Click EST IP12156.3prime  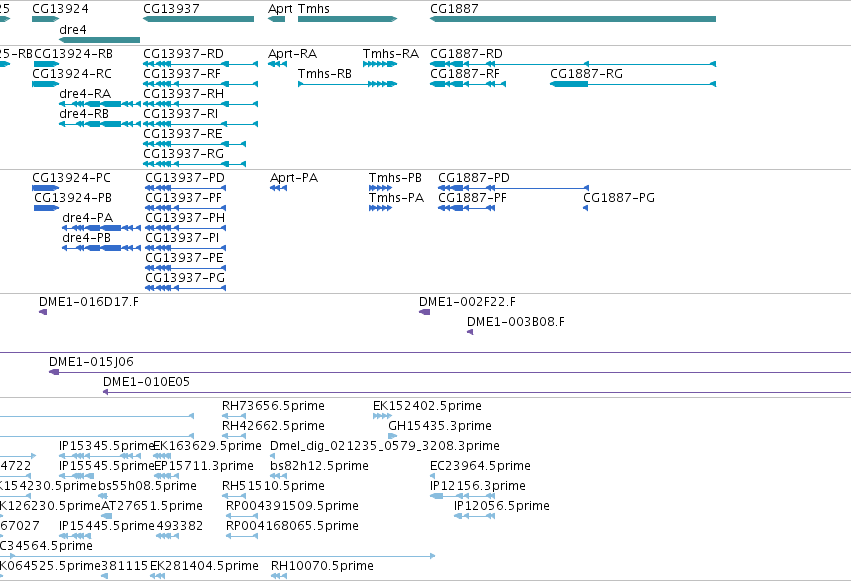coord(478,487)
